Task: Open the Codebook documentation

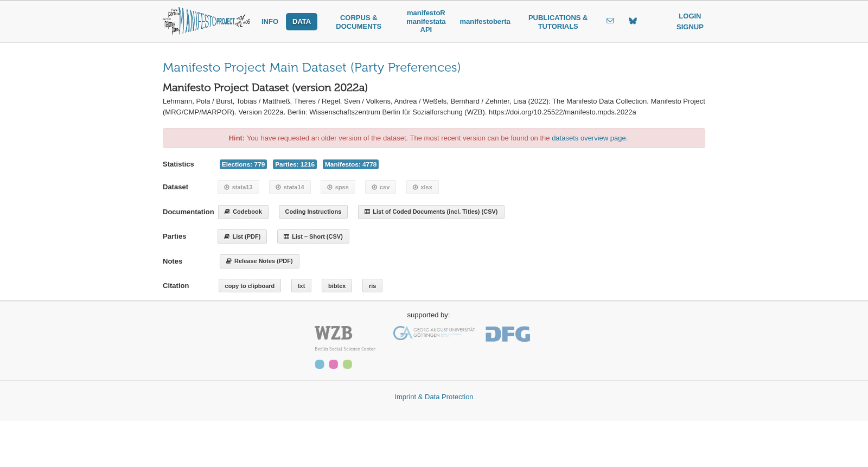Action: (243, 212)
